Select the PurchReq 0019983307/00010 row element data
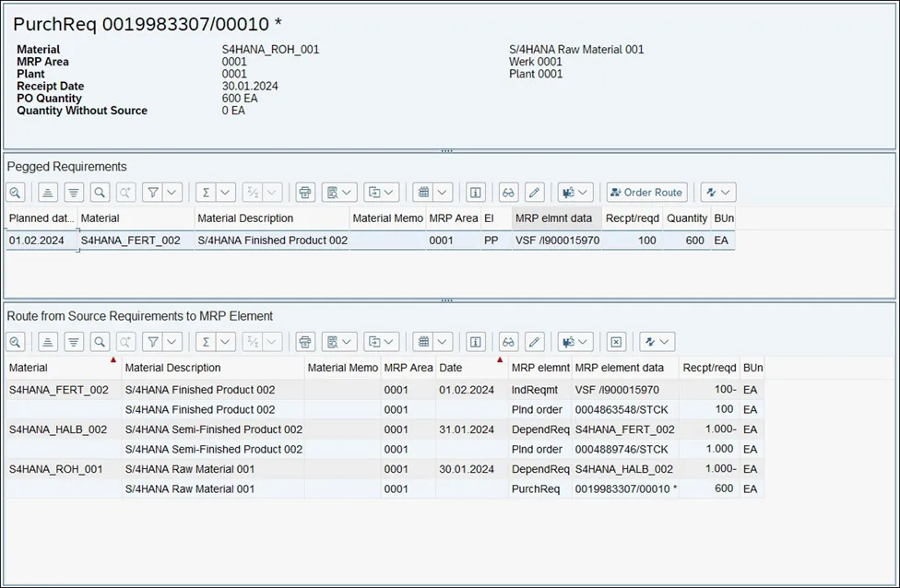Viewport: 900px width, 588px height. [x=625, y=489]
